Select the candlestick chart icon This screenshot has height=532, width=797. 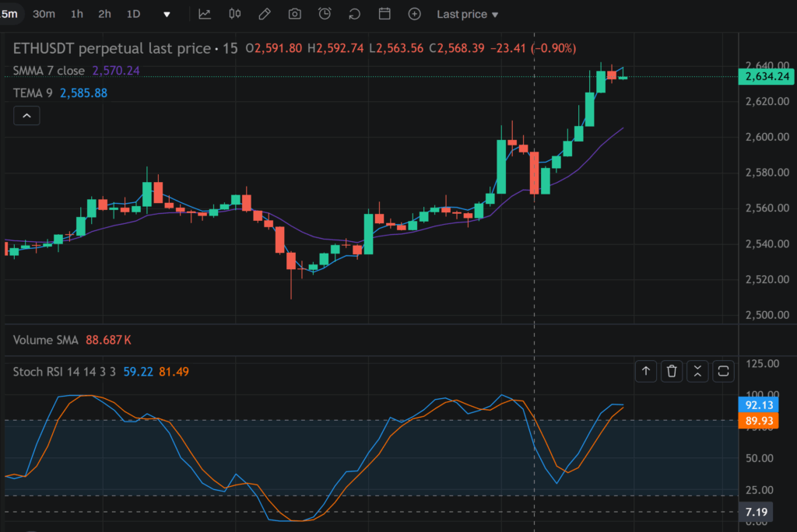[x=234, y=14]
